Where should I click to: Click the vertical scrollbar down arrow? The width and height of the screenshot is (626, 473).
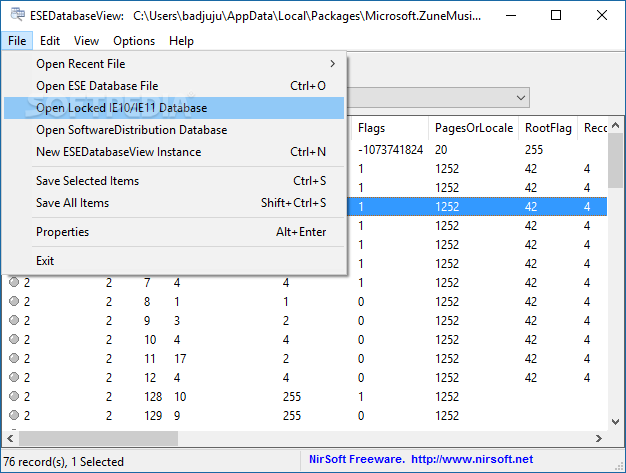pyautogui.click(x=615, y=422)
